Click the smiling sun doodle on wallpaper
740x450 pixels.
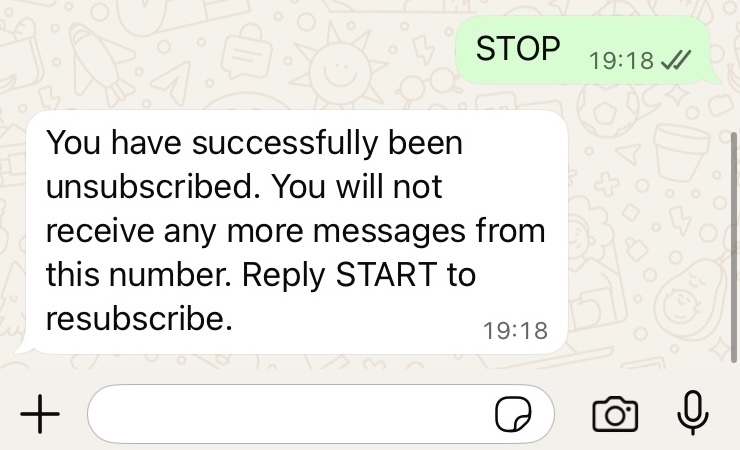(339, 66)
